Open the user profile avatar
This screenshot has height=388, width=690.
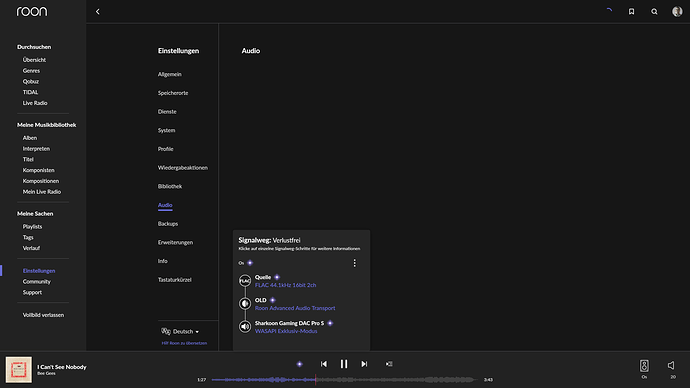pos(677,11)
